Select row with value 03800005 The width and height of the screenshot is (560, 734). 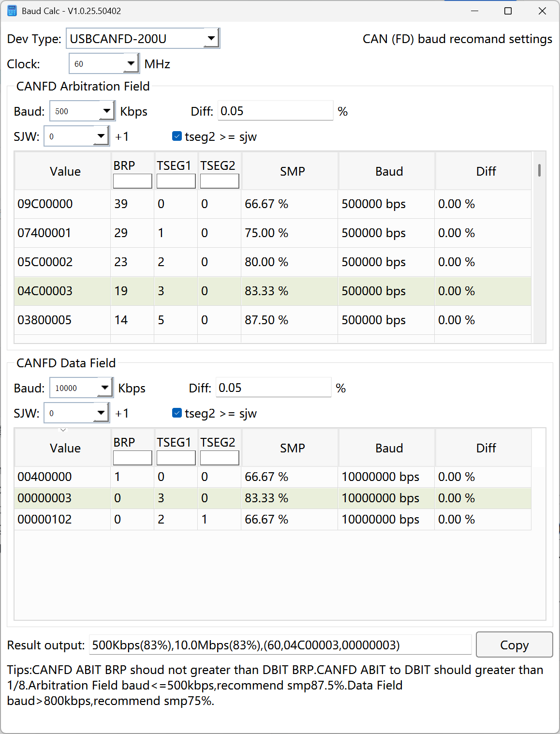(273, 320)
